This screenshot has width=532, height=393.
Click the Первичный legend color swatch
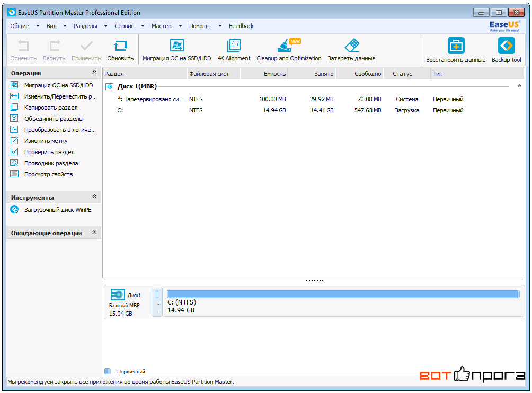[107, 371]
